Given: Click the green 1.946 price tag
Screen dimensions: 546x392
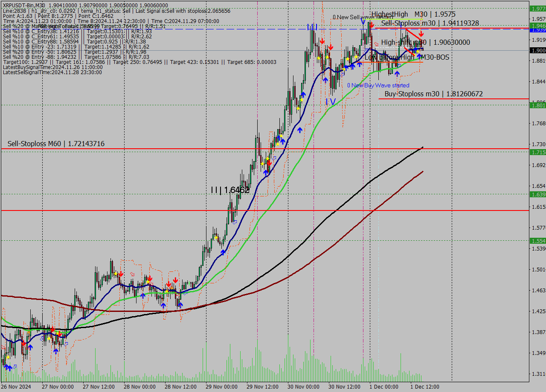Looking at the screenshot, I should [537, 26].
